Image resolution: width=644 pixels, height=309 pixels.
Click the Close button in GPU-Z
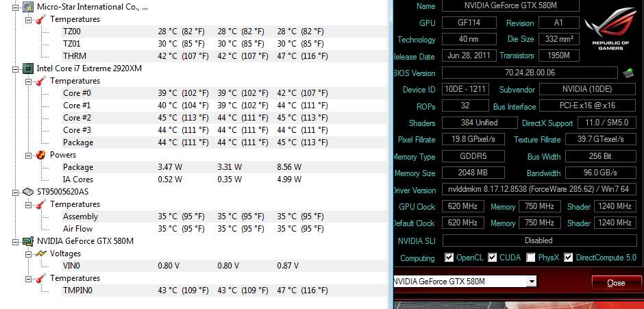tap(616, 283)
